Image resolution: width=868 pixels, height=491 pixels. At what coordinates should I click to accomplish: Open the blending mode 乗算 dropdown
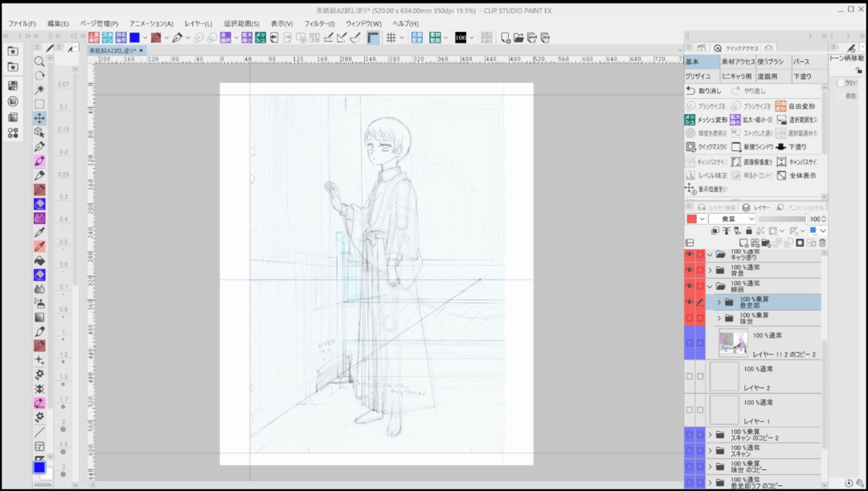click(732, 219)
